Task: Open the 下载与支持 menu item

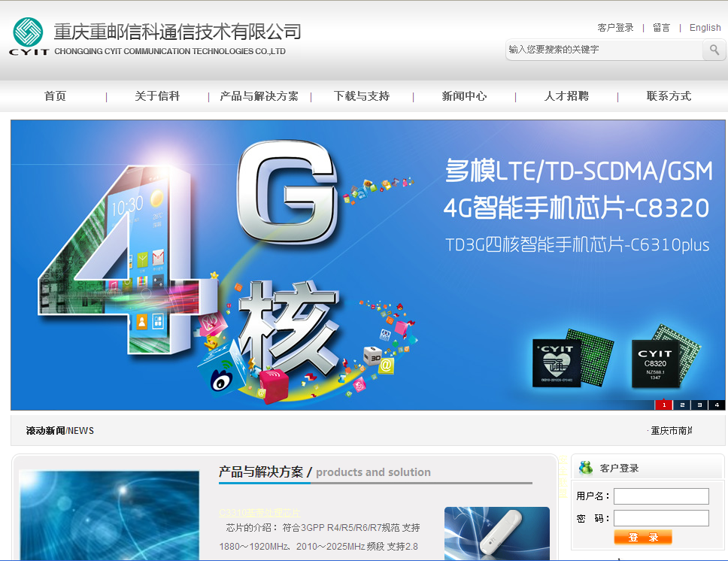Action: 362,96
